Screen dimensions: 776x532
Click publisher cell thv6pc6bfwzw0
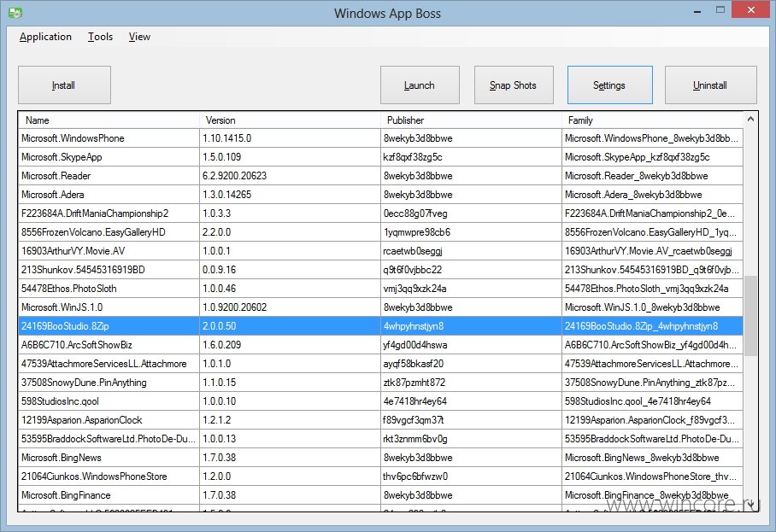(471, 476)
